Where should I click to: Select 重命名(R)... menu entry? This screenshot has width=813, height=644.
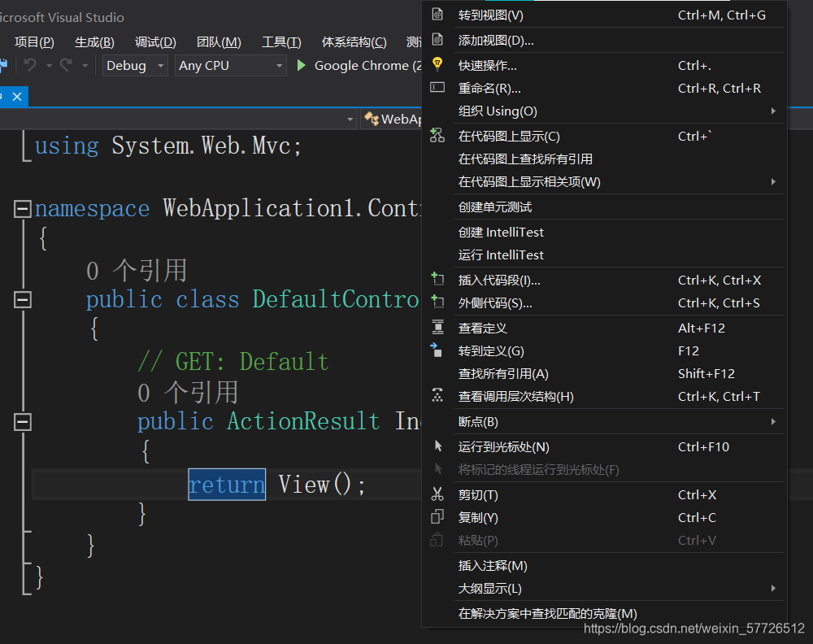click(605, 88)
